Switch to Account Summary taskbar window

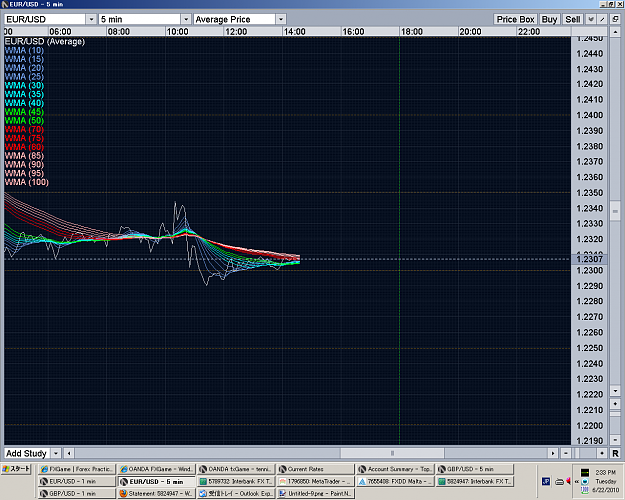click(x=395, y=469)
